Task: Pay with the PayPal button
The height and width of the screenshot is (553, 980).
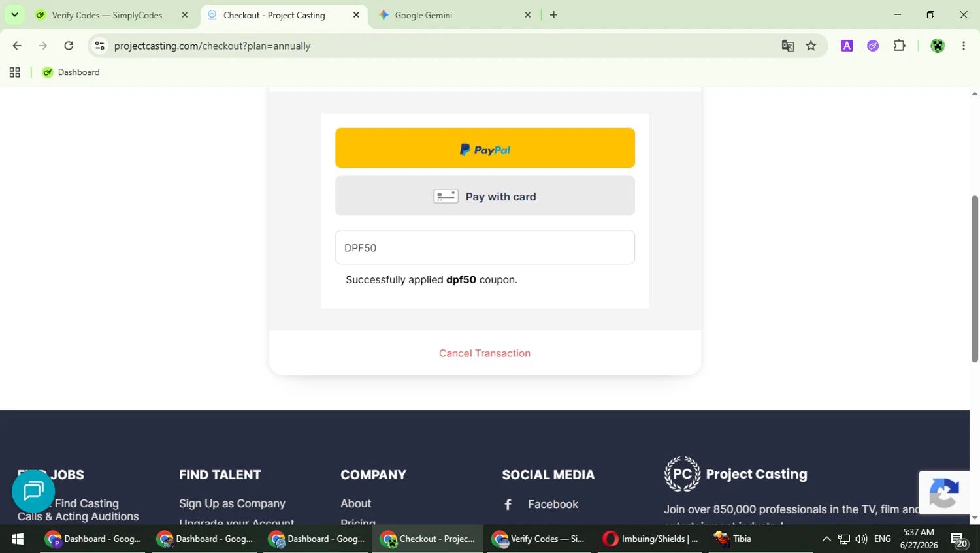Action: pyautogui.click(x=485, y=148)
